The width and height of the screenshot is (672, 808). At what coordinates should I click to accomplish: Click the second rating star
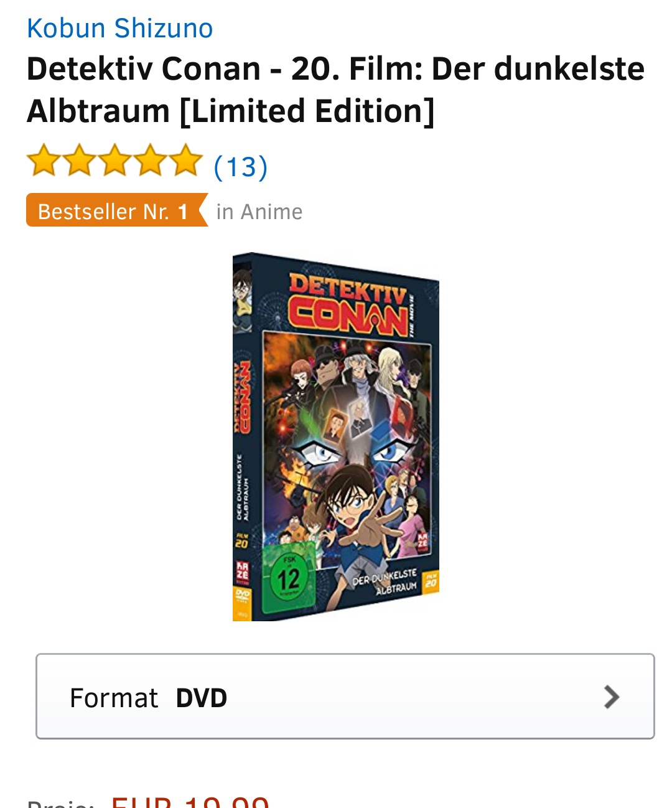[x=79, y=161]
